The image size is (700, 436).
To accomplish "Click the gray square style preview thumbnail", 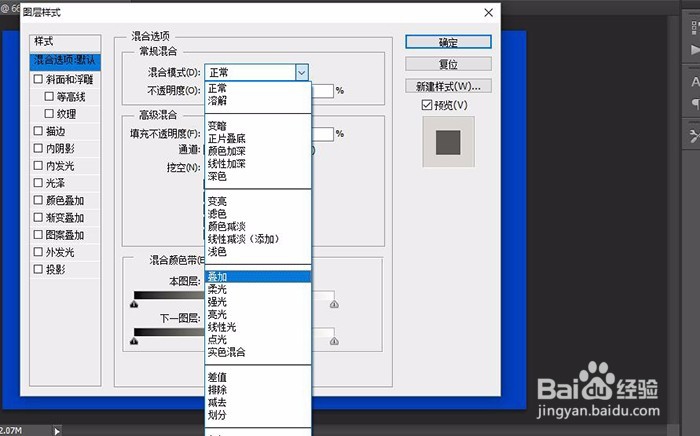I will click(x=448, y=142).
